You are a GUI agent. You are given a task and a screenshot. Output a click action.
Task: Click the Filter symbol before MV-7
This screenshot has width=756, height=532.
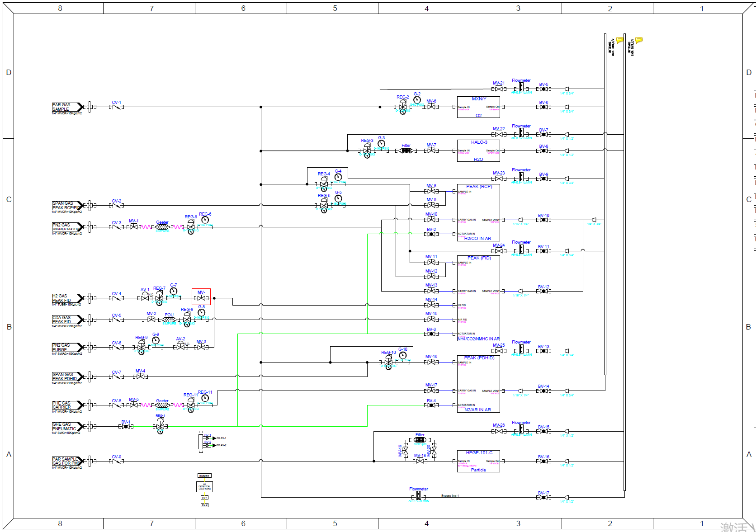(406, 151)
